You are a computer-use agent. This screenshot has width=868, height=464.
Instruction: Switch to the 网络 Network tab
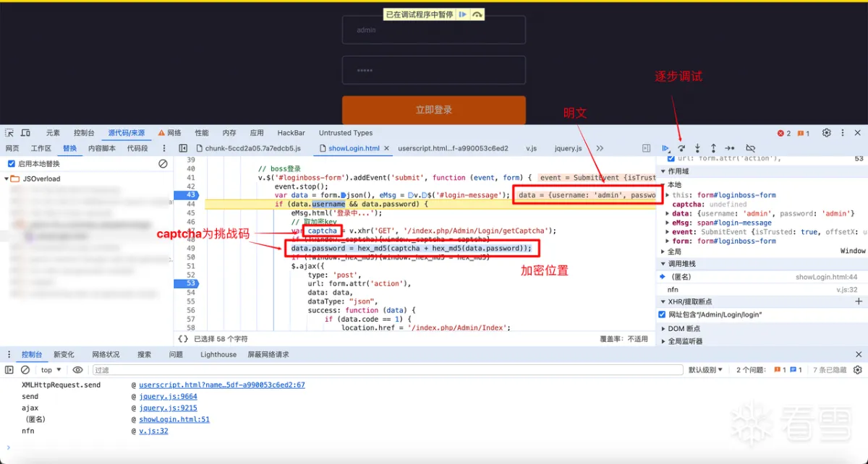[169, 133]
